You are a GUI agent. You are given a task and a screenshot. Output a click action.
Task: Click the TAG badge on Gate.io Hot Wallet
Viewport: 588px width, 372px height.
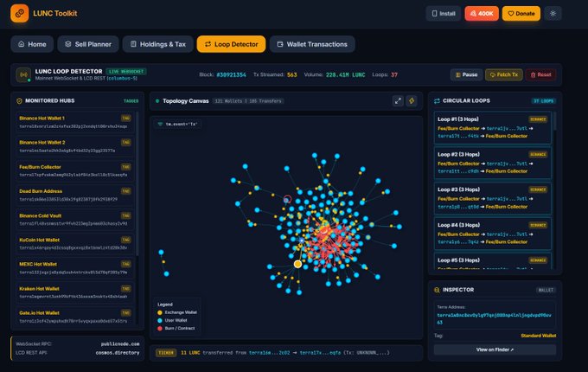click(126, 313)
